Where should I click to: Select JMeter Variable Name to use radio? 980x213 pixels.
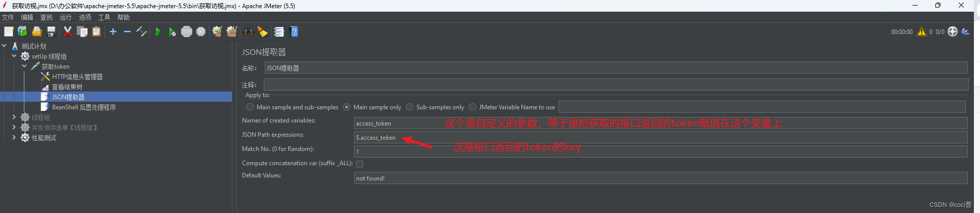click(473, 107)
